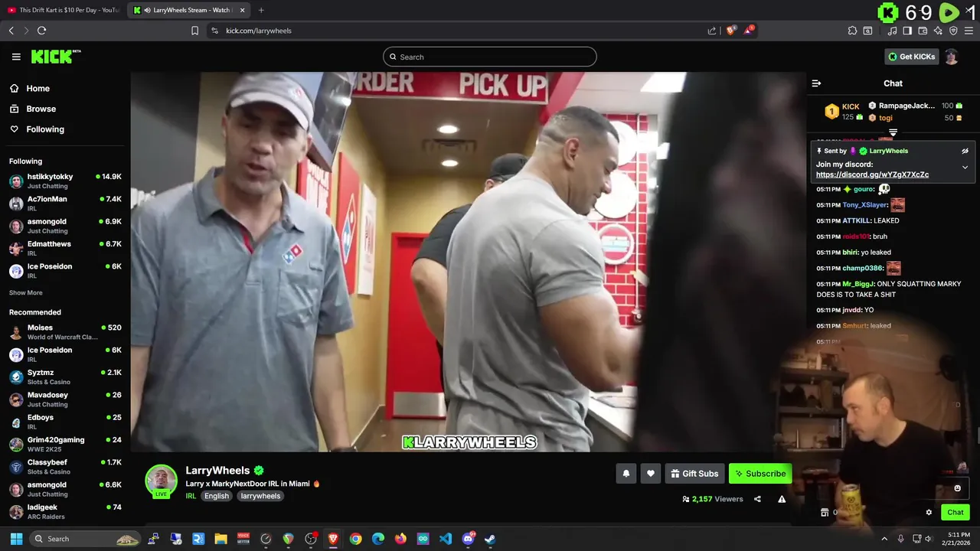Open the Windows Start menu
This screenshot has height=551, width=980.
16,539
